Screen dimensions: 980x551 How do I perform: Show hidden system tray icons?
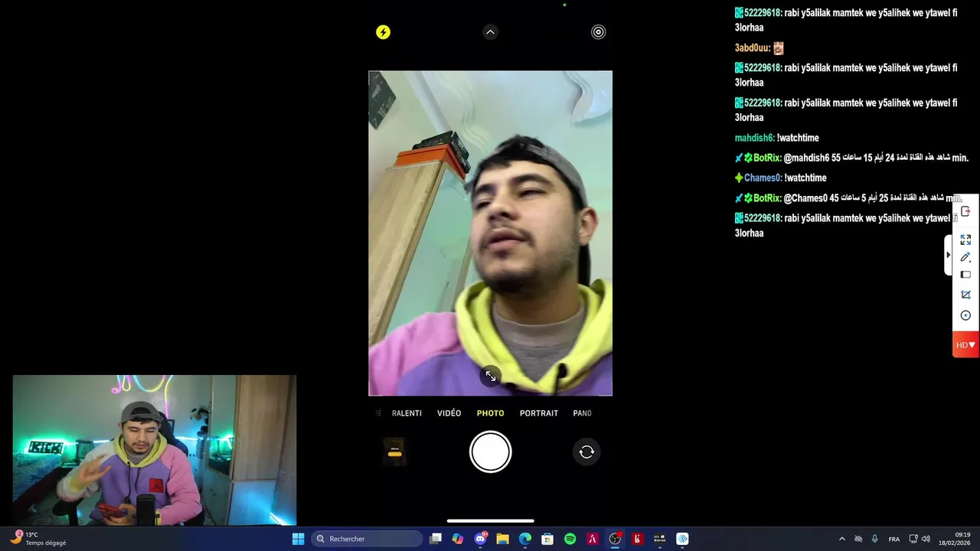click(x=842, y=539)
